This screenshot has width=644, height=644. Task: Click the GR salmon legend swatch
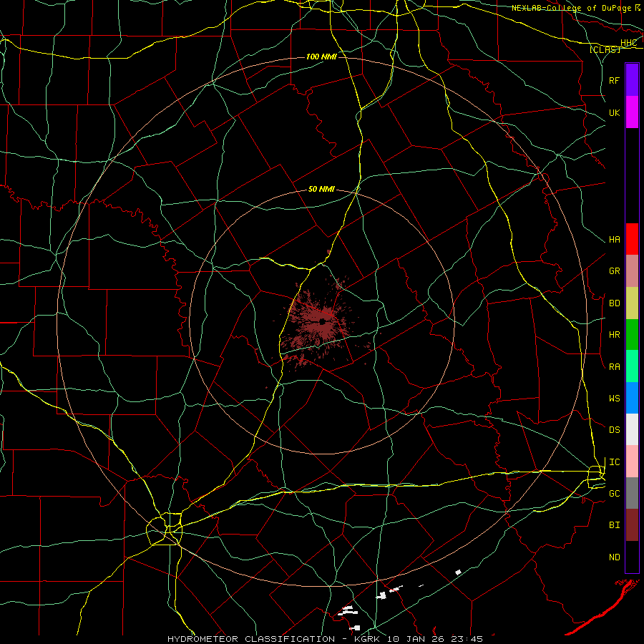(x=632, y=270)
